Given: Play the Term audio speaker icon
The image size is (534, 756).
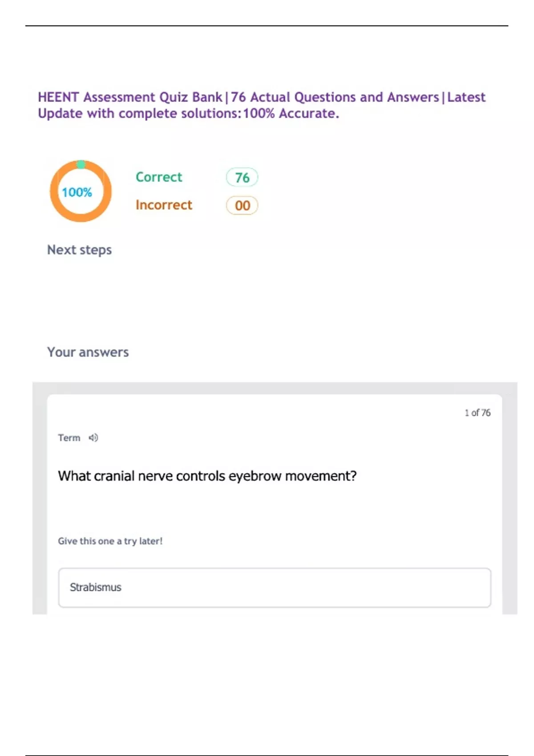Looking at the screenshot, I should point(93,438).
